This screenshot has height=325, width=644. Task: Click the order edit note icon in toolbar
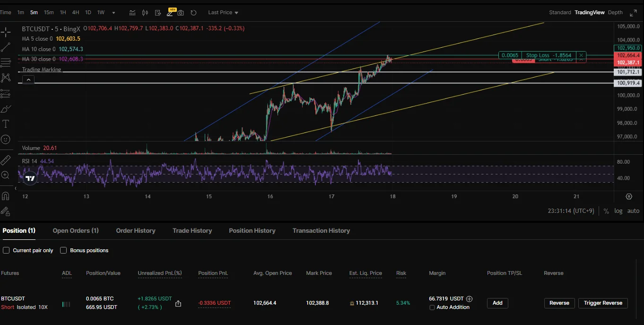[158, 13]
